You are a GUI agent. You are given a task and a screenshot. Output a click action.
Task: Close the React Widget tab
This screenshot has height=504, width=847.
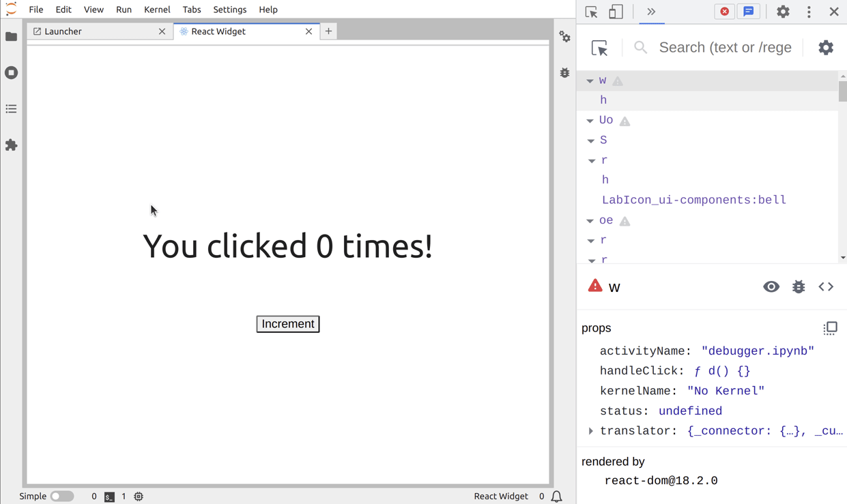point(308,31)
